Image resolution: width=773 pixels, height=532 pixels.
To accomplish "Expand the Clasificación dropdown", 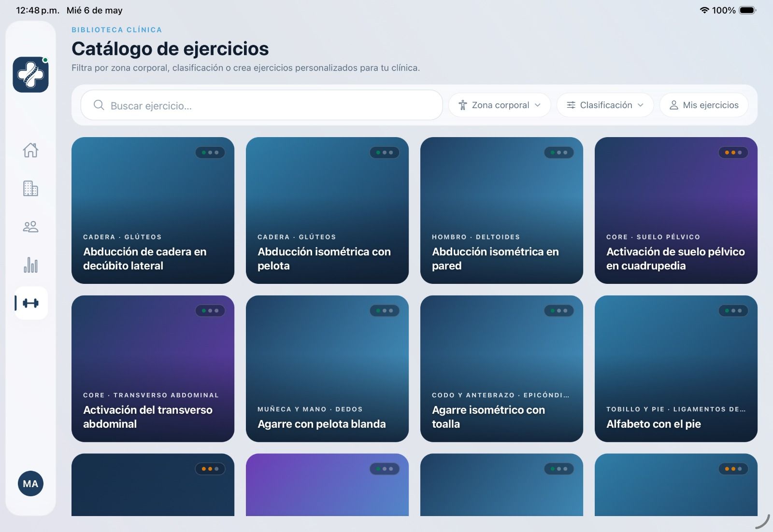I will tap(605, 105).
